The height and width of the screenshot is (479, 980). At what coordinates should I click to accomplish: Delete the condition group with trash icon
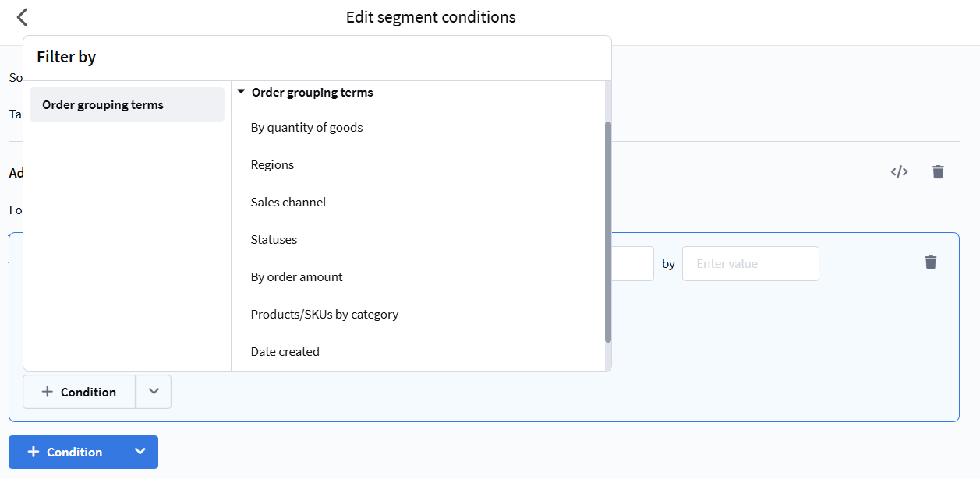[938, 172]
